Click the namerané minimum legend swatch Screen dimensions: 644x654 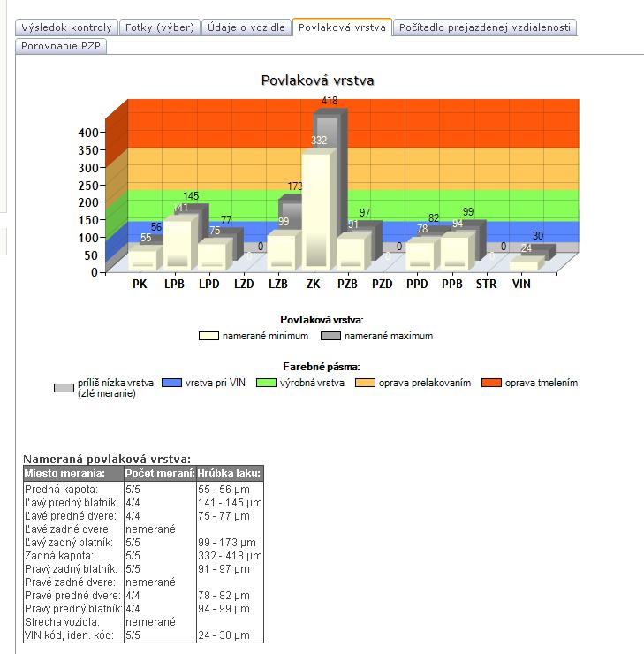point(208,336)
